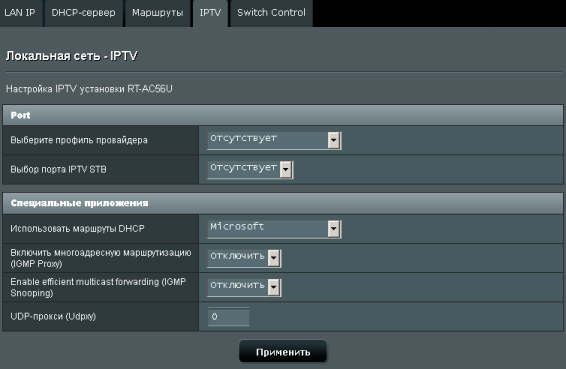Switch to the LAN IP tab

click(x=20, y=13)
